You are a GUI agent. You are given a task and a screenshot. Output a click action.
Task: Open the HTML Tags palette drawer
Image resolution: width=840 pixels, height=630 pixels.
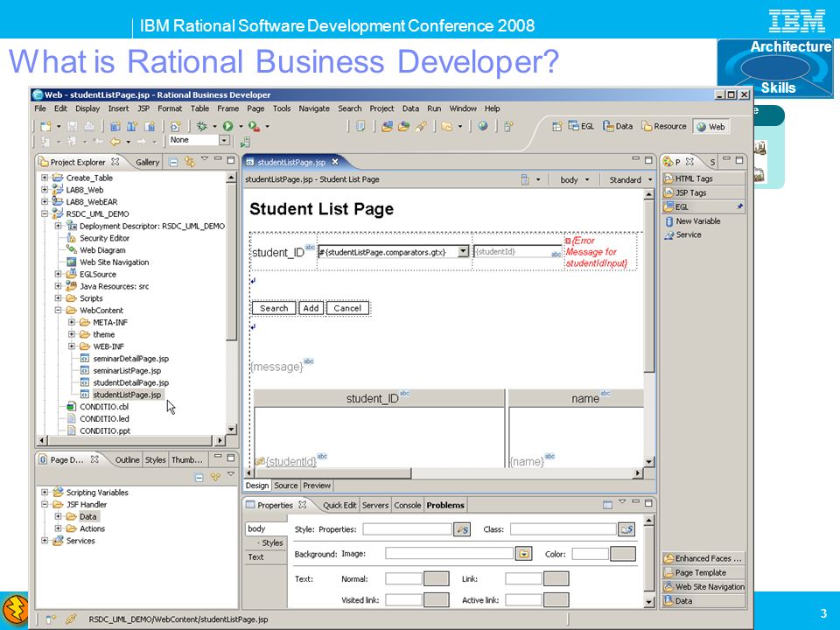coord(703,178)
